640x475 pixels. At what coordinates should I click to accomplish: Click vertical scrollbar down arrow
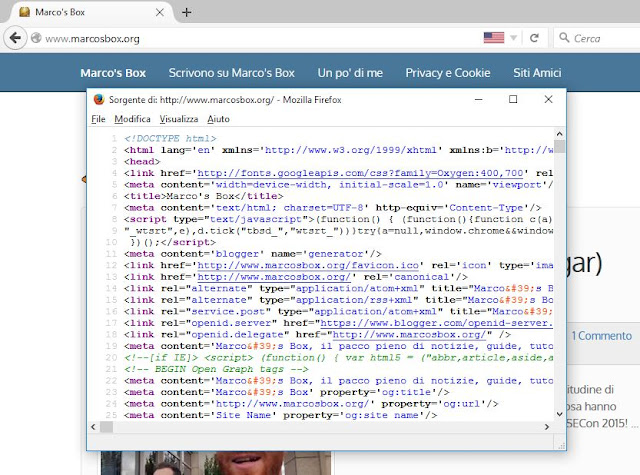tap(559, 414)
